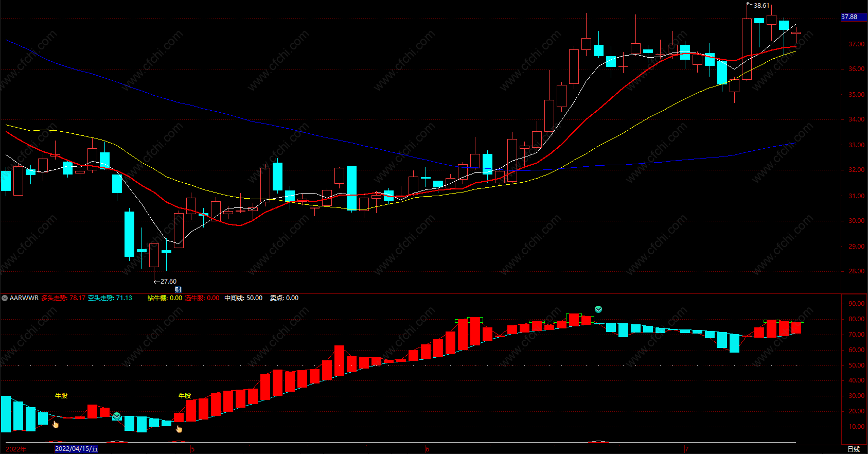Click the 33.00 price axis label
Screen dimensions: 868x454
tap(857, 145)
